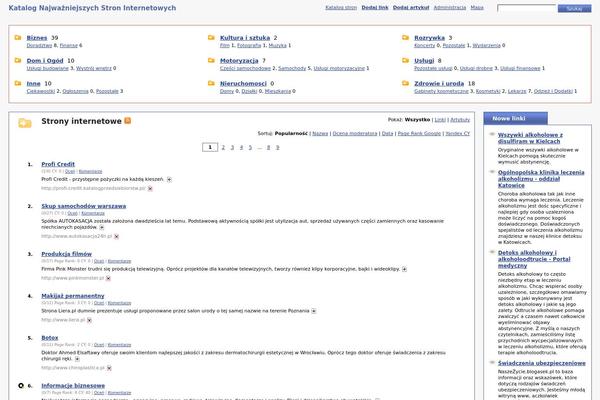This screenshot has width=600, height=400.
Task: Click the folder icon beside Biznes
Action: click(18, 38)
